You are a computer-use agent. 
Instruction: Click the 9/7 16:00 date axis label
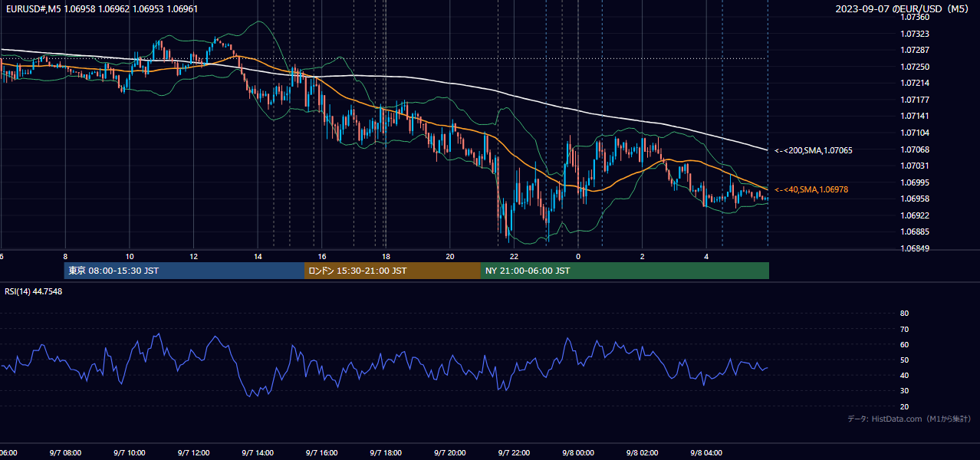point(322,453)
